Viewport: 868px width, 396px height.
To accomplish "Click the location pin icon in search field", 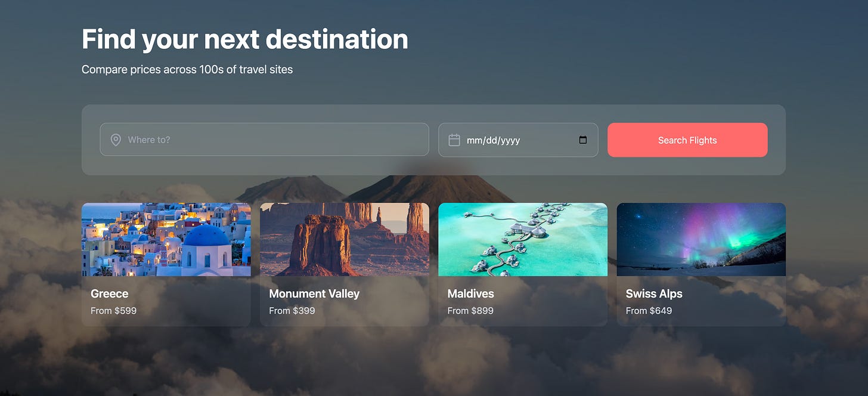I will tap(116, 140).
